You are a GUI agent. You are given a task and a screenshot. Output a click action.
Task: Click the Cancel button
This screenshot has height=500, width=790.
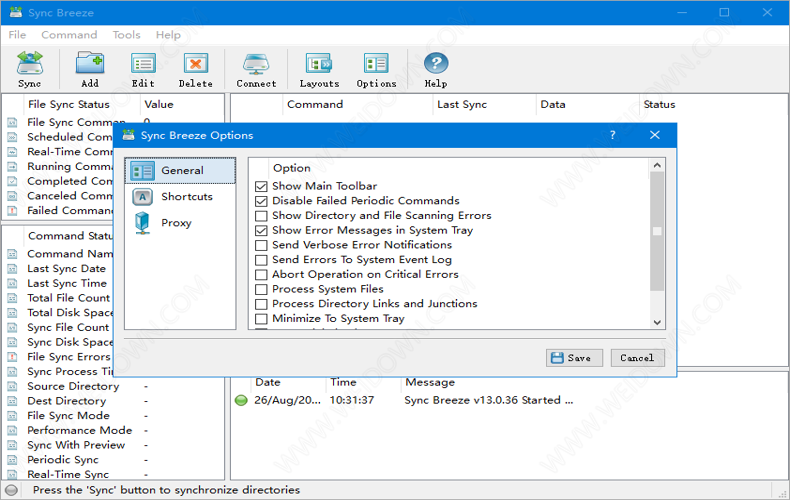tap(637, 358)
